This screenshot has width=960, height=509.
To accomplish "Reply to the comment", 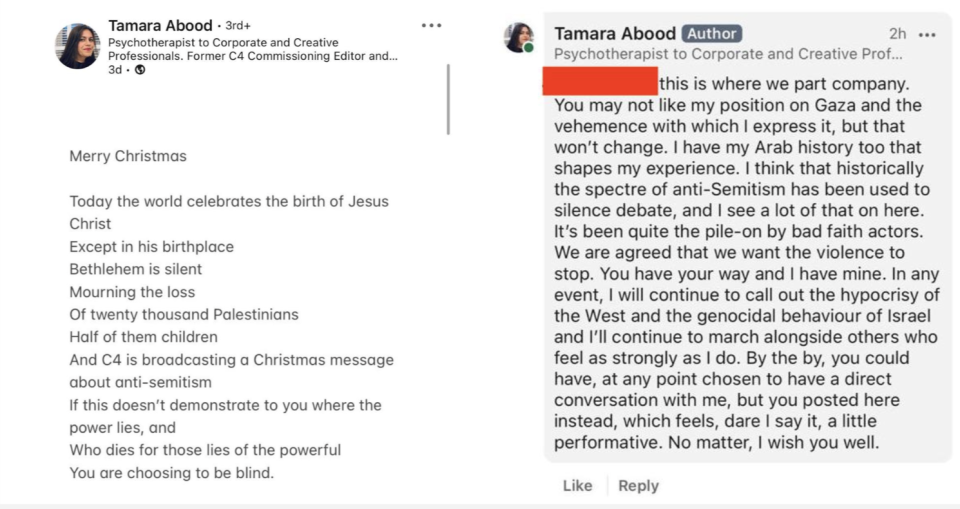I will tap(638, 485).
